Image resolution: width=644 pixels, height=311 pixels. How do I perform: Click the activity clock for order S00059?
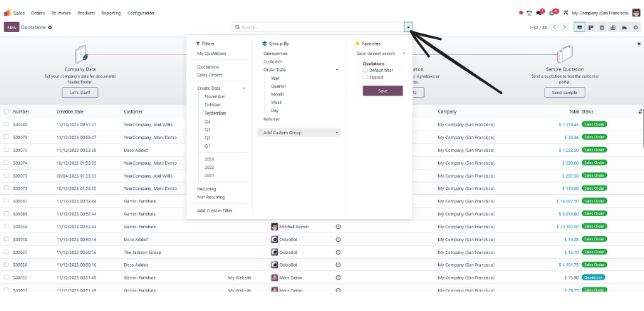(x=338, y=227)
